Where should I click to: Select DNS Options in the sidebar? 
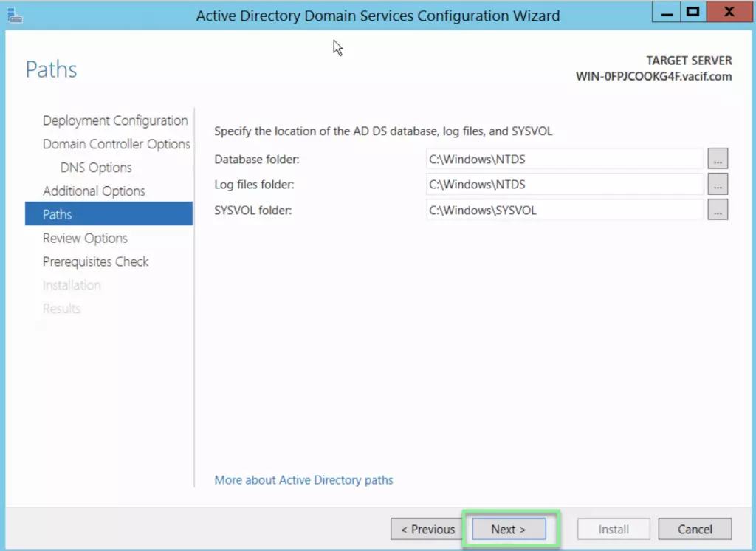96,168
